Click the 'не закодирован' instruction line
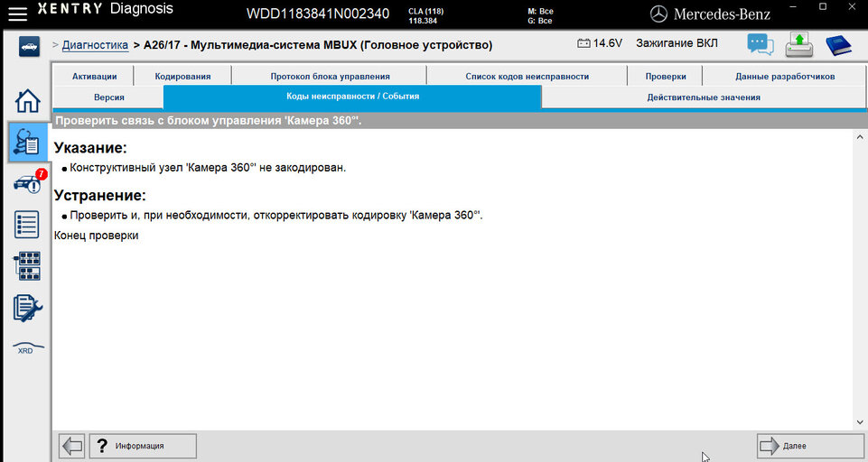The width and height of the screenshot is (868, 462). [208, 168]
